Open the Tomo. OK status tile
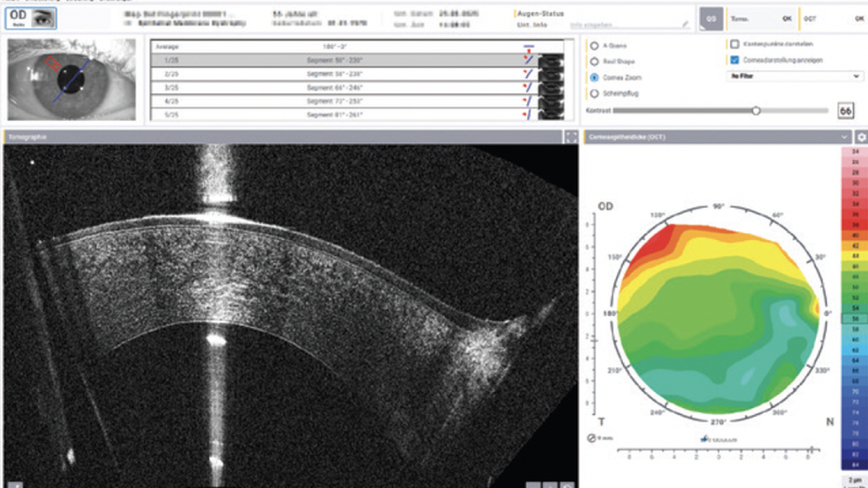The image size is (868, 488). coord(760,19)
